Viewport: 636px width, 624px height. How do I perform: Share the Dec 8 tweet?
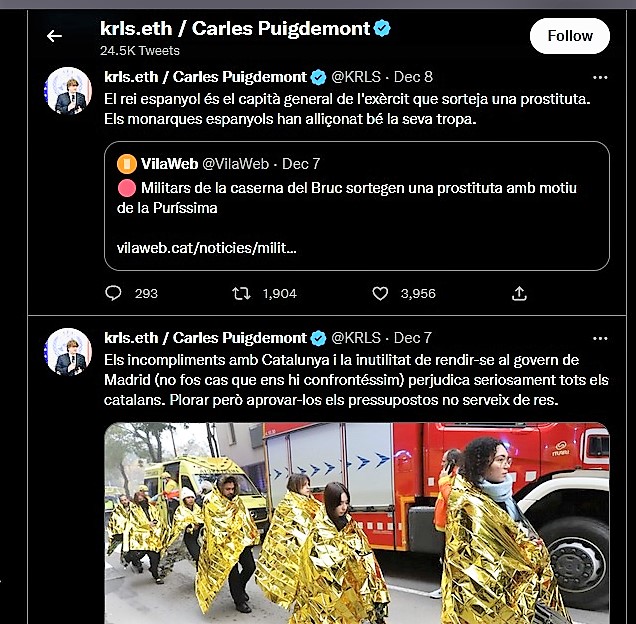pos(519,293)
